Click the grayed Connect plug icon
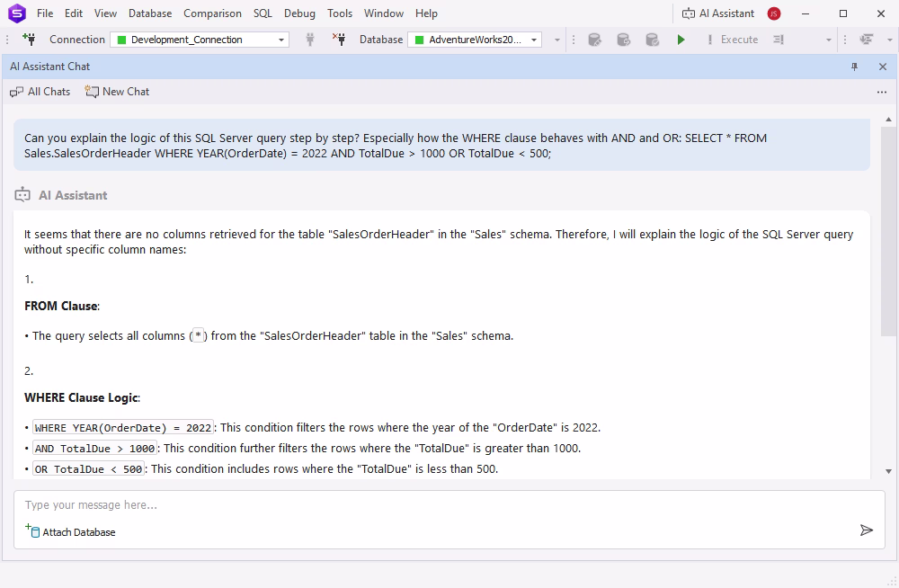 click(309, 39)
